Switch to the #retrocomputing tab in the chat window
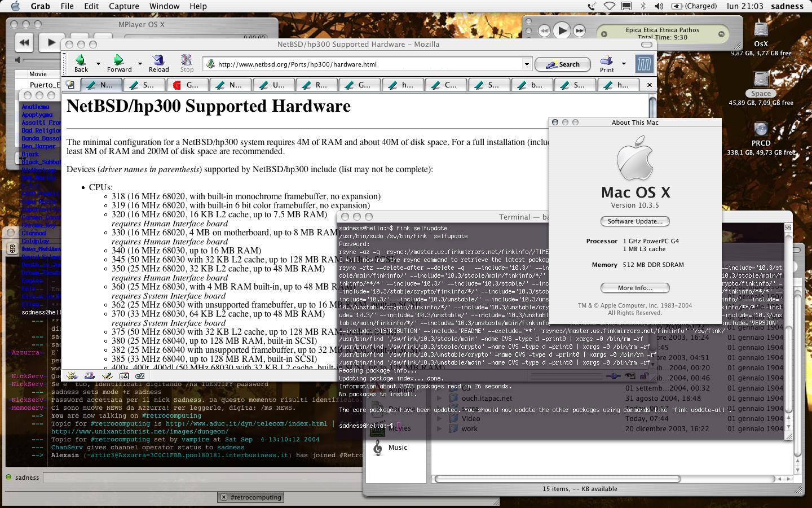The height and width of the screenshot is (508, 812). coord(251,497)
